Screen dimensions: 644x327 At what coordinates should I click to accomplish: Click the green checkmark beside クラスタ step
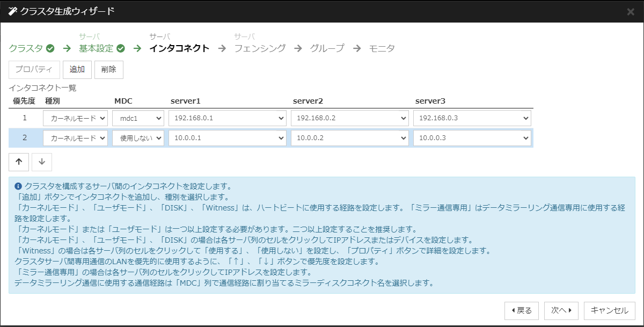50,48
